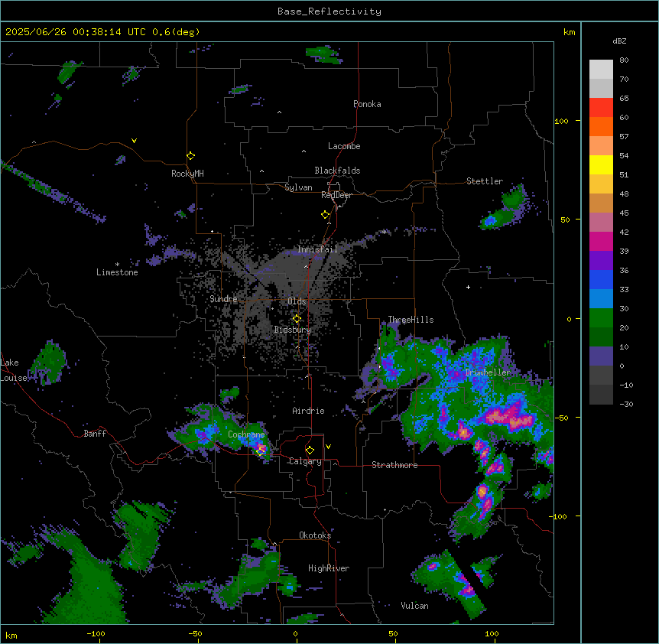Click the dBZ legend heading

point(619,41)
